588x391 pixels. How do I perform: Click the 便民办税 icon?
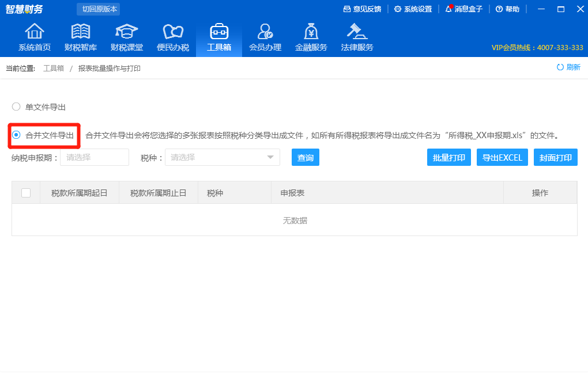172,36
